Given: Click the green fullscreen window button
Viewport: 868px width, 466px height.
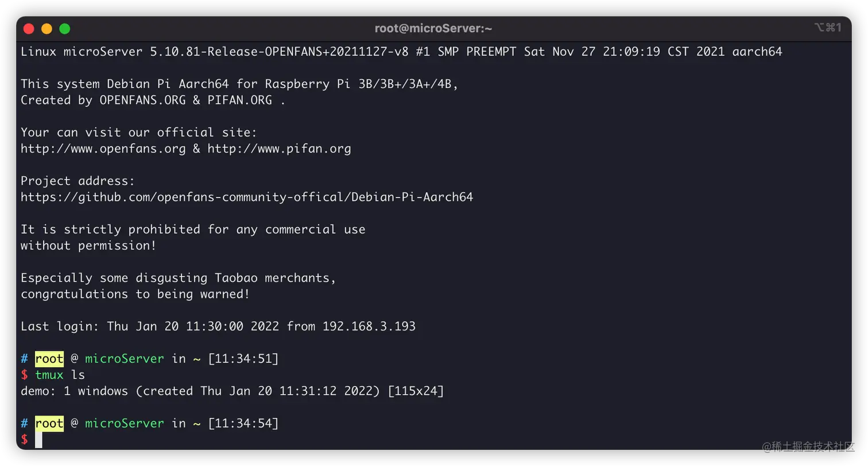Looking at the screenshot, I should coord(64,29).
